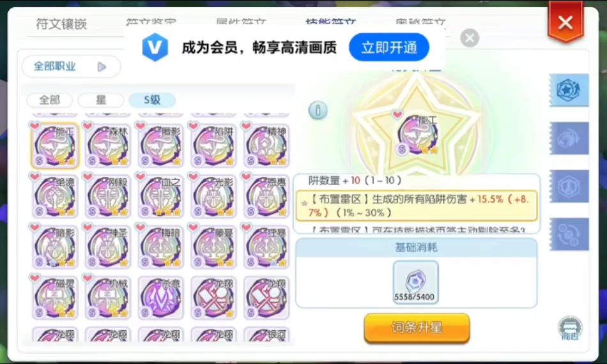This screenshot has height=364, width=607.
Task: Choose the 血之 rune in grid
Action: click(160, 197)
